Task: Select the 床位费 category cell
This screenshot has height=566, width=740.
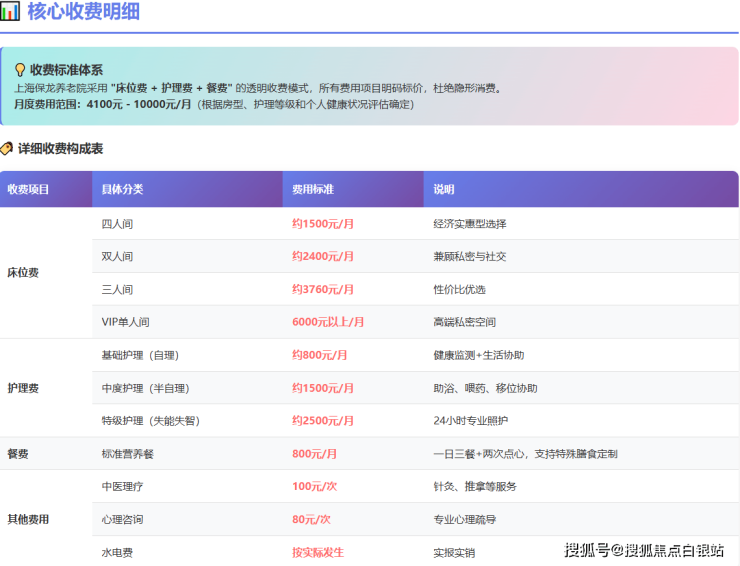Action: [23, 272]
